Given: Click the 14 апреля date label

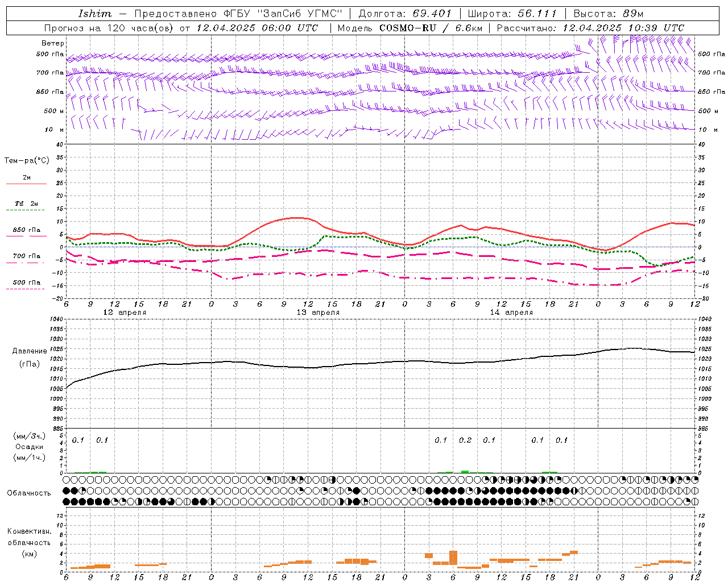Looking at the screenshot, I should [511, 313].
